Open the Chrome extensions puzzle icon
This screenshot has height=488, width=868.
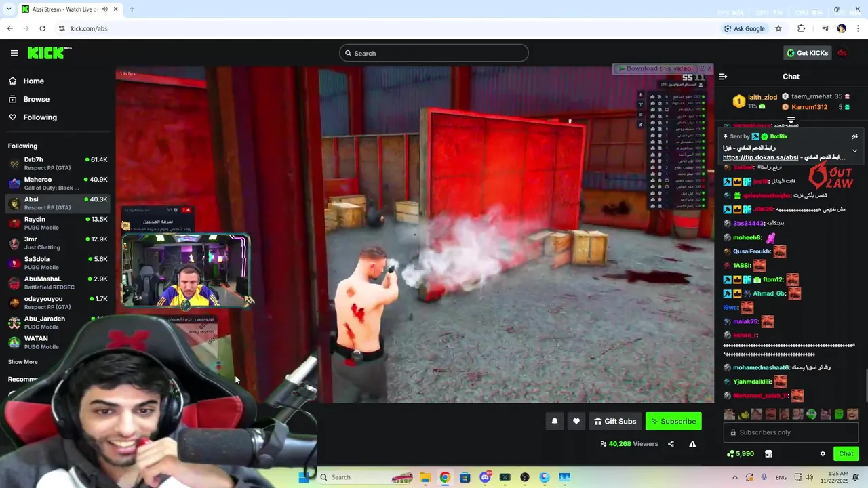pos(801,28)
